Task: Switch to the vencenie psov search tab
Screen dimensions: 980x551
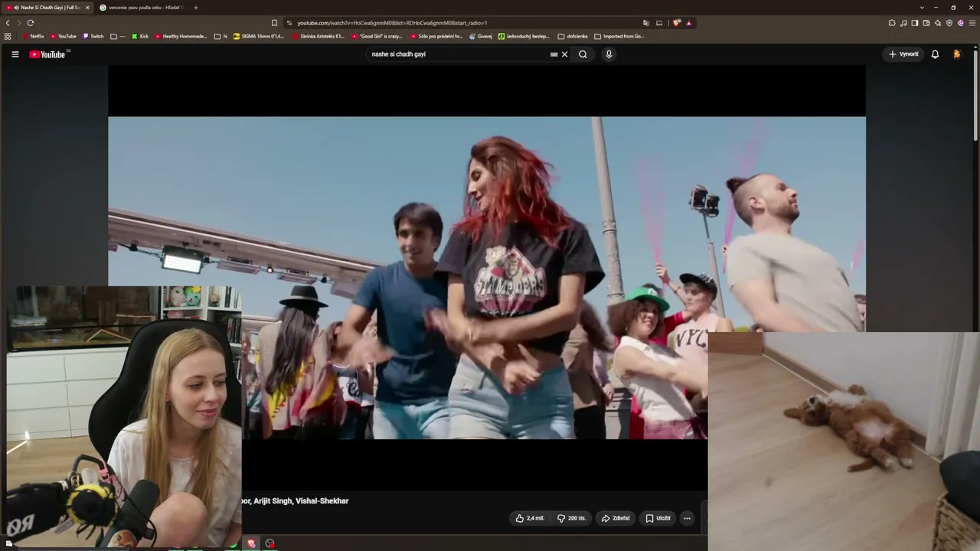Action: [142, 8]
